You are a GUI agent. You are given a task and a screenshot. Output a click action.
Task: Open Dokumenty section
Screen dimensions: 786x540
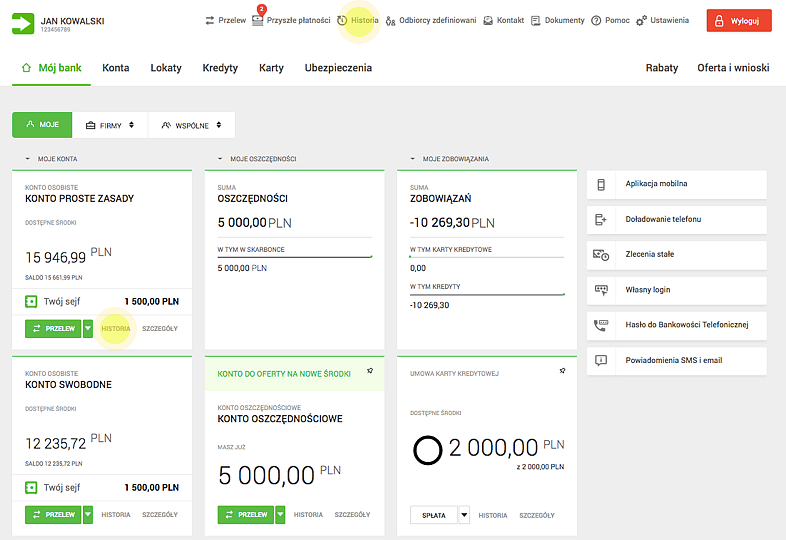(558, 21)
